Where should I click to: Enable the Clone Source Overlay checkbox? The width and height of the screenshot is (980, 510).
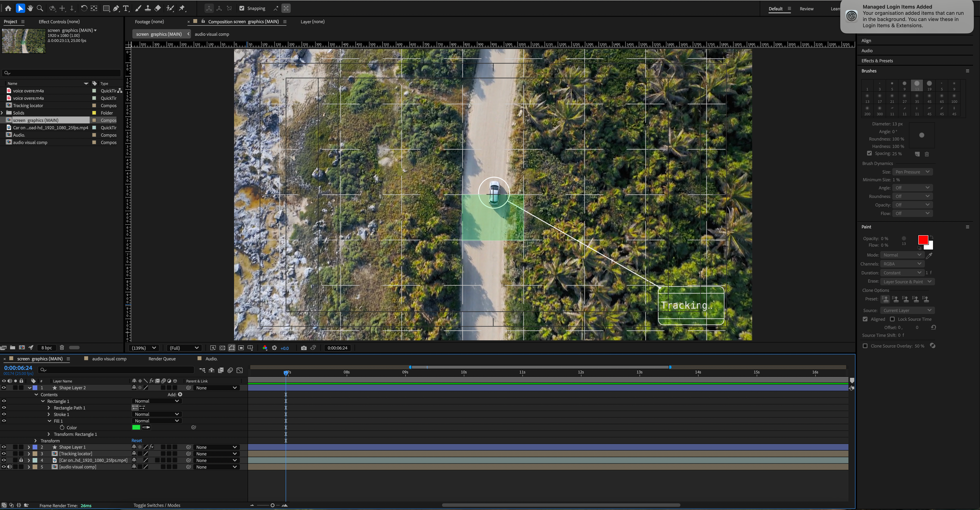(x=865, y=346)
